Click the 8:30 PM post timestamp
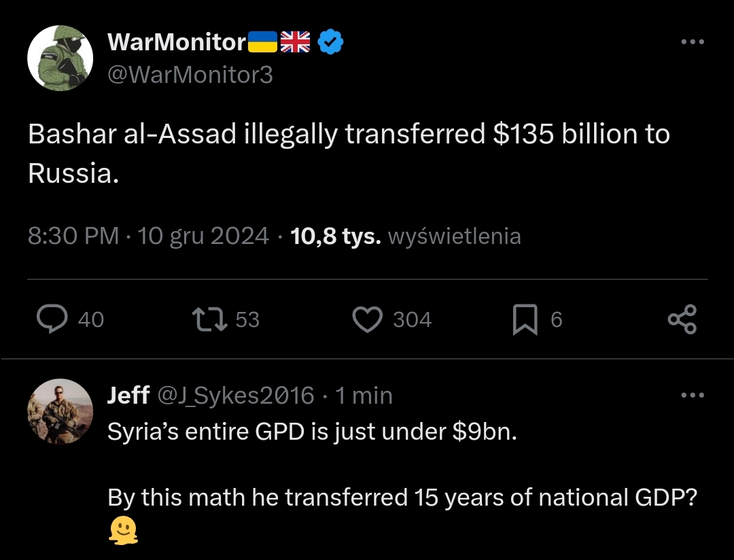This screenshot has height=560, width=734. point(73,236)
